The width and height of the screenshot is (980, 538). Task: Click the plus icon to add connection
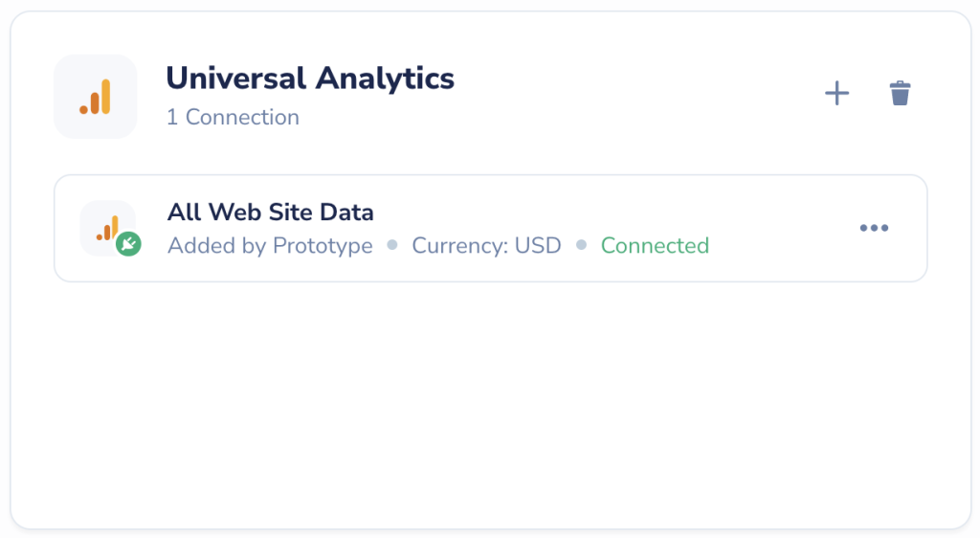click(836, 94)
